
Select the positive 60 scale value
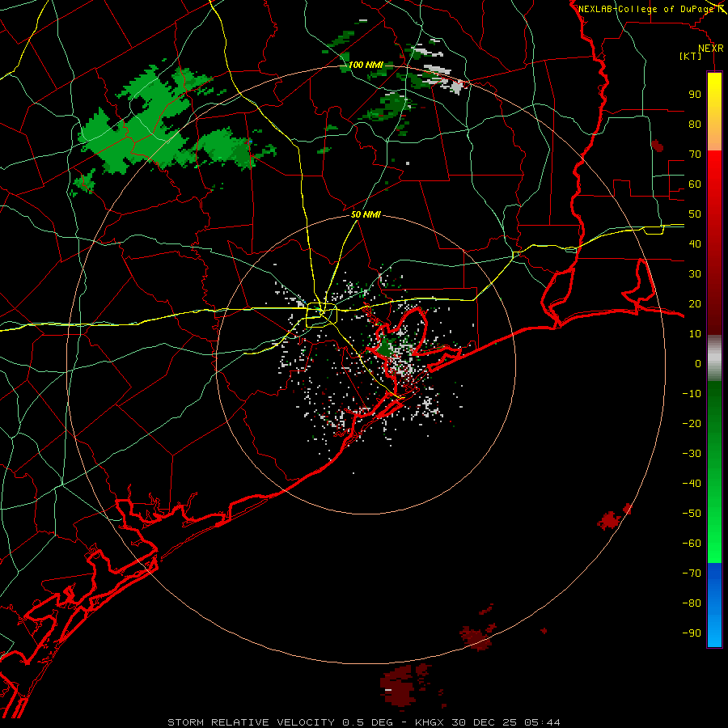click(x=695, y=184)
